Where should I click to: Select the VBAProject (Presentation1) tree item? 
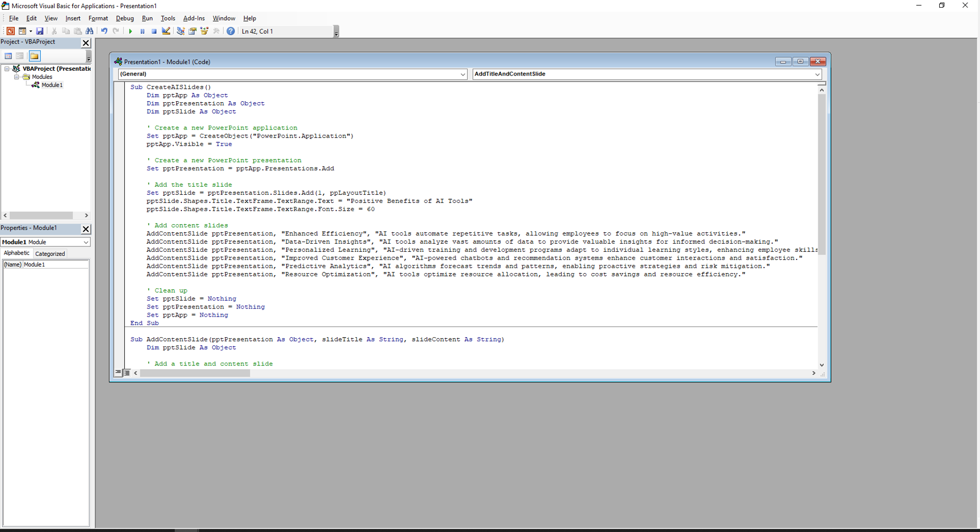point(57,69)
